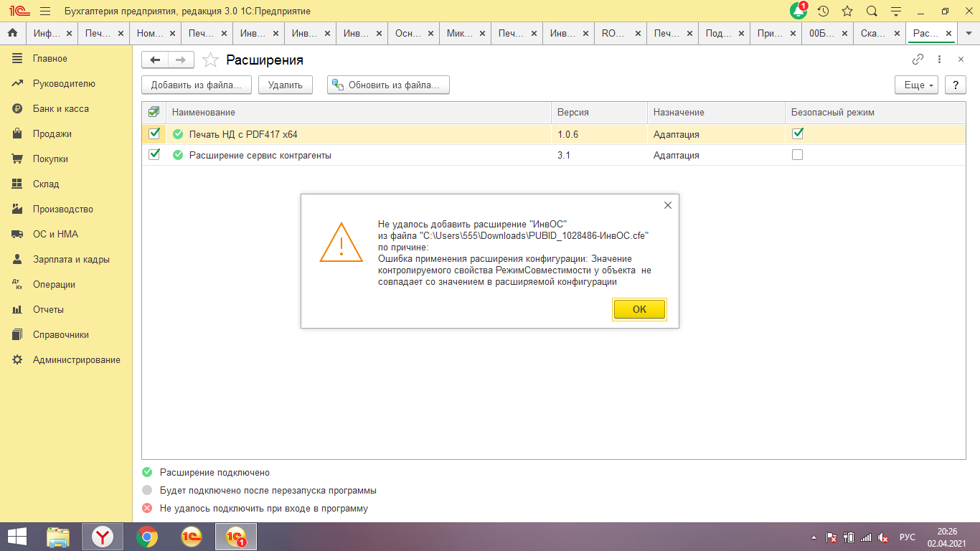Sort by Наименование column header
The height and width of the screenshot is (551, 980).
click(359, 113)
